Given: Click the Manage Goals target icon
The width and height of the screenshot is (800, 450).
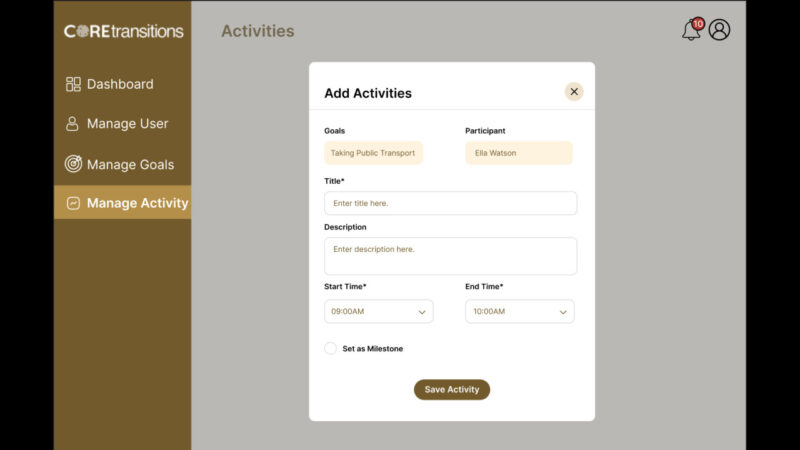Looking at the screenshot, I should click(x=73, y=164).
